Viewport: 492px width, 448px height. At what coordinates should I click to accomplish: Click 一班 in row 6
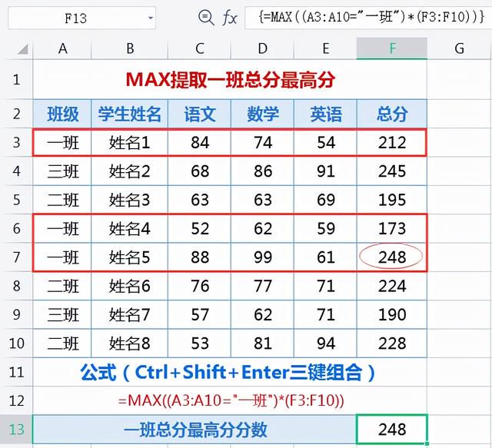coord(62,228)
